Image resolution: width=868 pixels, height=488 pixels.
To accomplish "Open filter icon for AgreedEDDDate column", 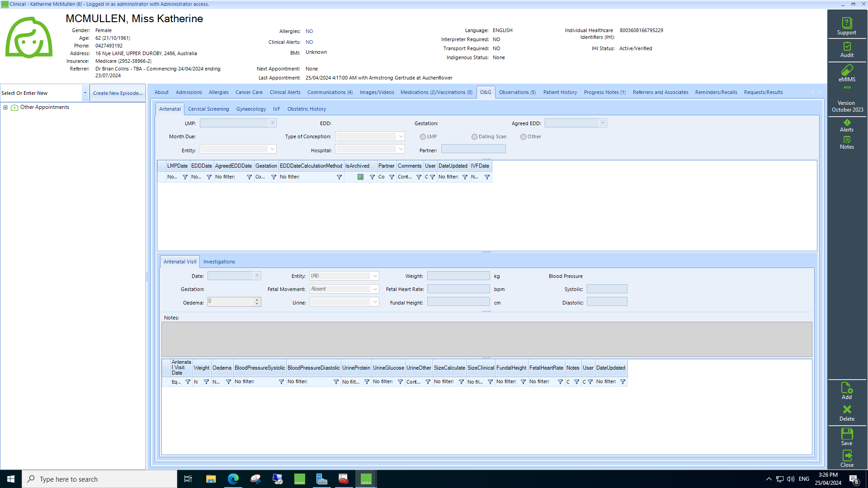I will 249,177.
